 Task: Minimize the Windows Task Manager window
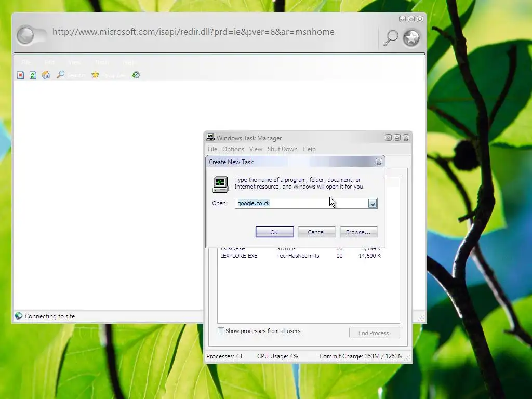388,137
